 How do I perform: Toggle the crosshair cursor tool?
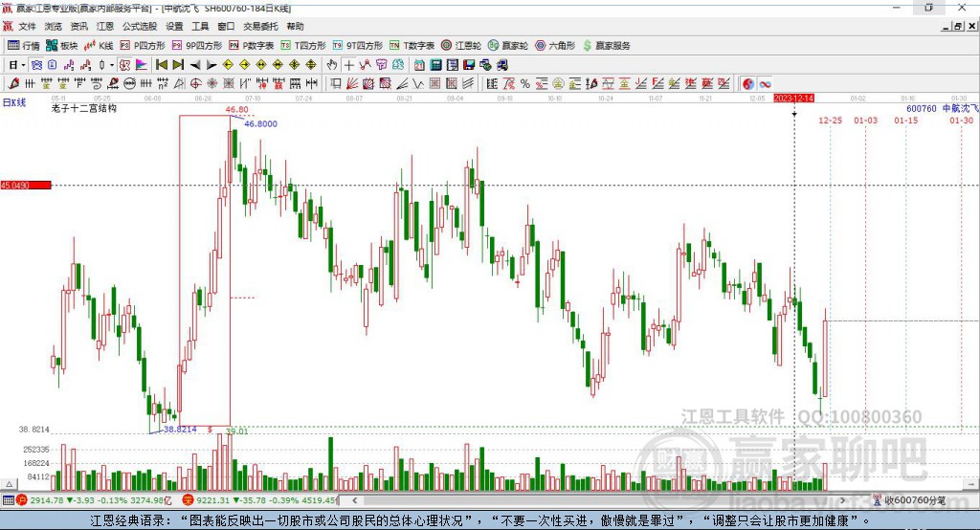[349, 65]
